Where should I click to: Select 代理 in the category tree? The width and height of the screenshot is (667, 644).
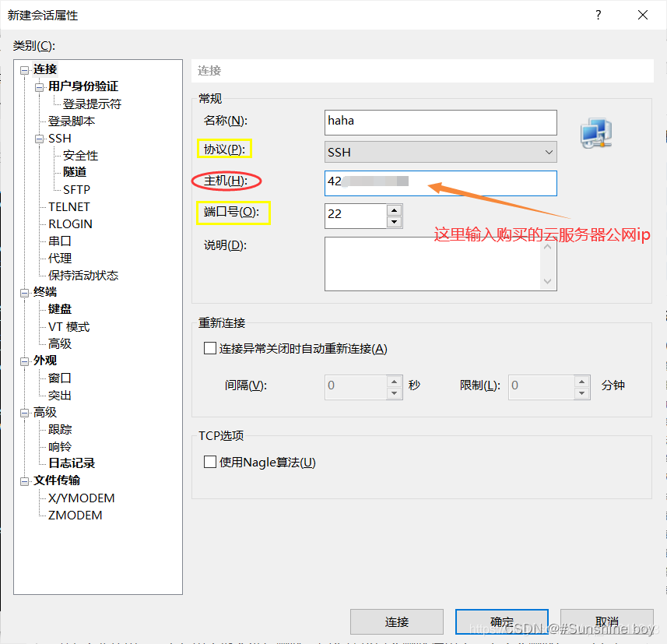pyautogui.click(x=60, y=258)
